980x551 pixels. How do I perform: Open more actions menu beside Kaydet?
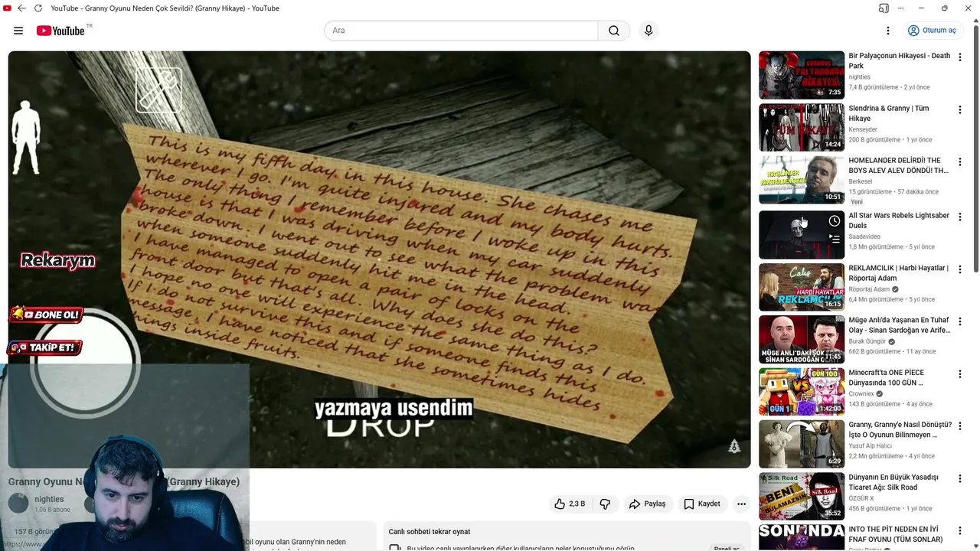pyautogui.click(x=741, y=504)
